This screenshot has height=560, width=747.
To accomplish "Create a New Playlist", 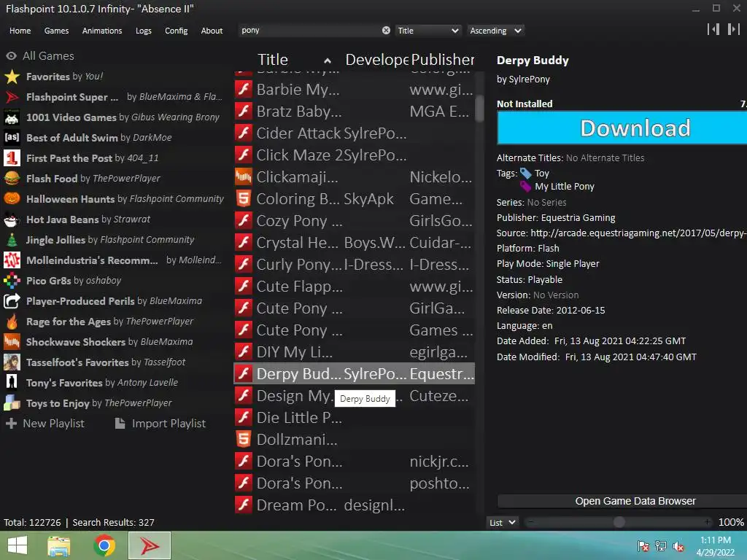I will (45, 424).
